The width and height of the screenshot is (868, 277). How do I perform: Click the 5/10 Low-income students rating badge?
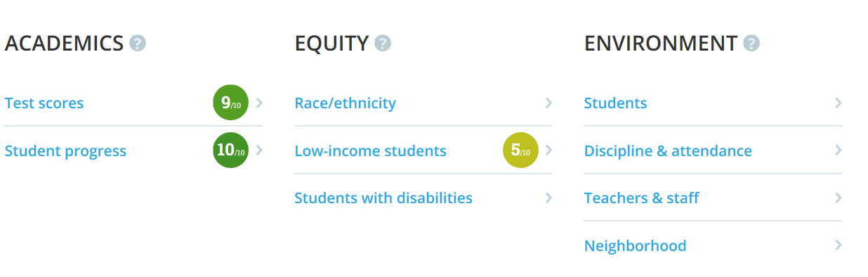[520, 150]
